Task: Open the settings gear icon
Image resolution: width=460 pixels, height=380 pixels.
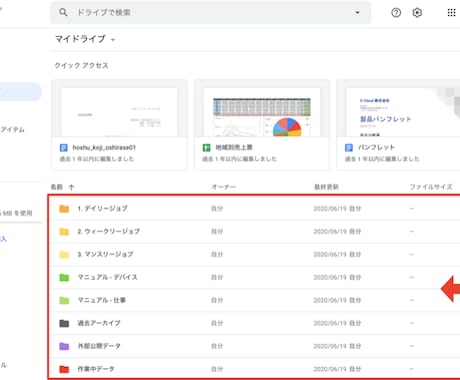Action: [417, 13]
